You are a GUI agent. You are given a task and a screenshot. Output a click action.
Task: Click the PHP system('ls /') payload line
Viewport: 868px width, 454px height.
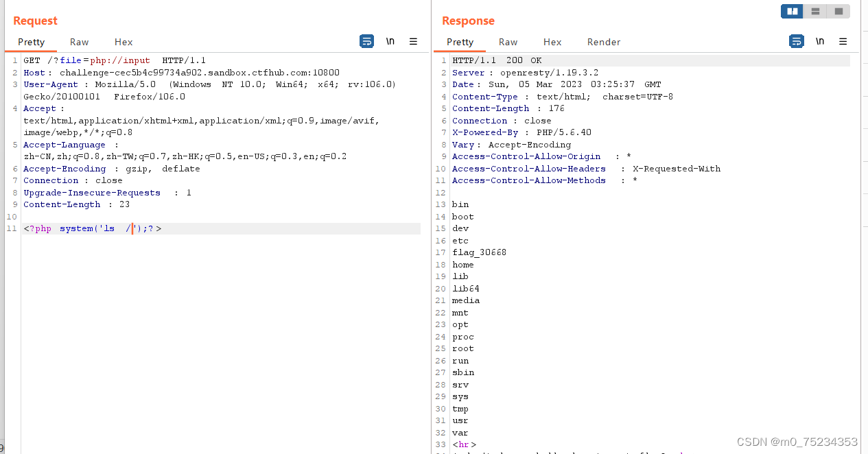point(93,228)
